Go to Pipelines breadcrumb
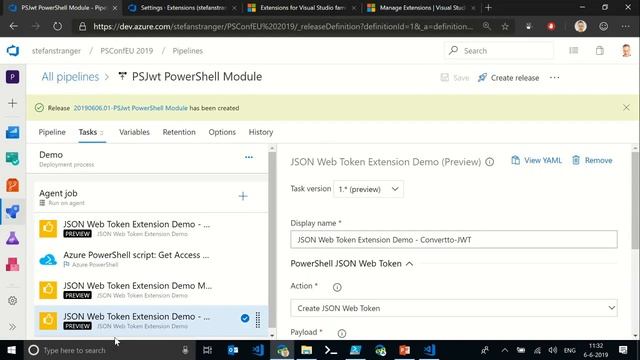This screenshot has width=640, height=360. [x=187, y=51]
